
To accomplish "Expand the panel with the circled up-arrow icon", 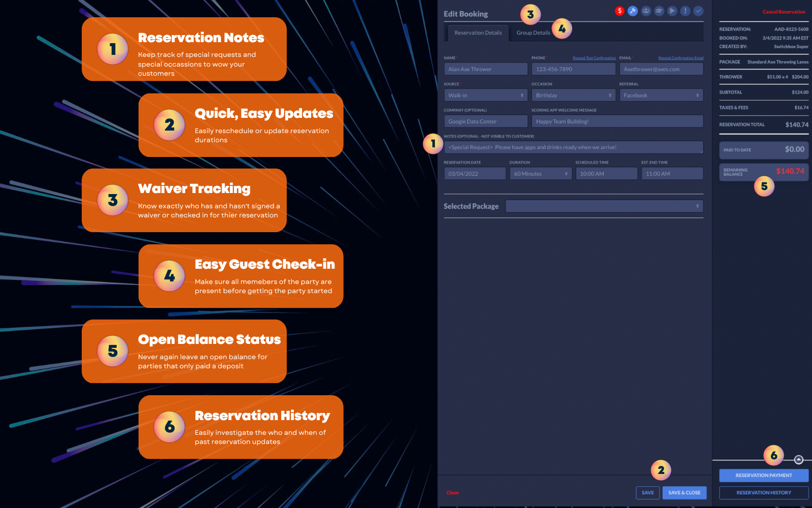I will [799, 460].
